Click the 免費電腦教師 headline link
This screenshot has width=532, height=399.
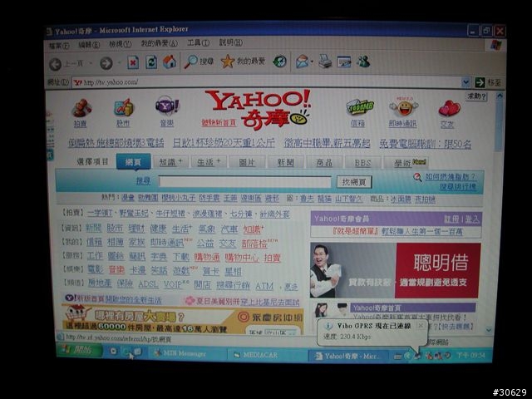pos(425,144)
